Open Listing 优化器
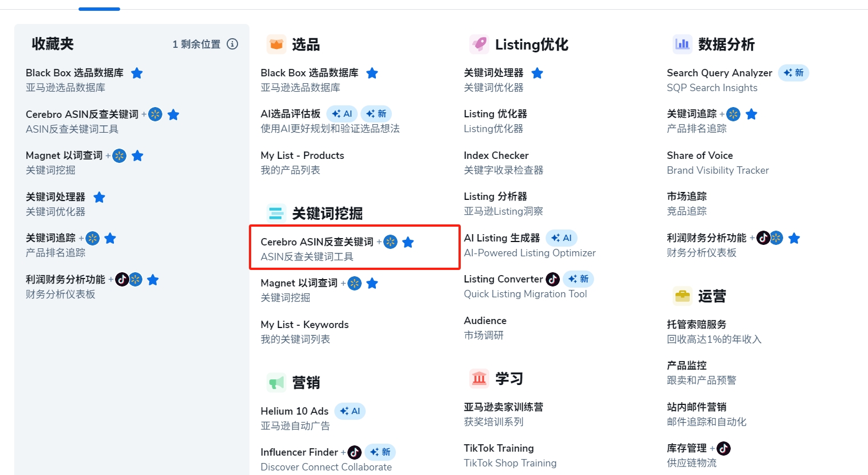This screenshot has width=868, height=475. point(496,114)
